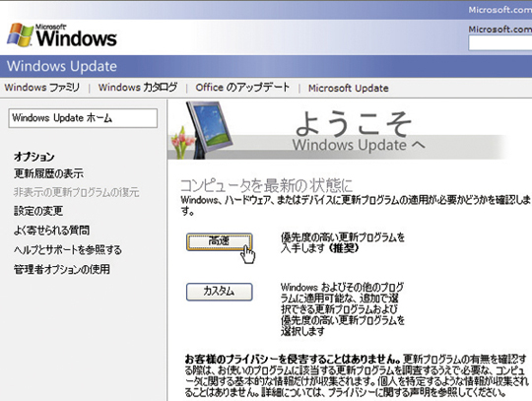Open Office のアップデート link
Image resolution: width=532 pixels, height=401 pixels.
pyautogui.click(x=242, y=88)
